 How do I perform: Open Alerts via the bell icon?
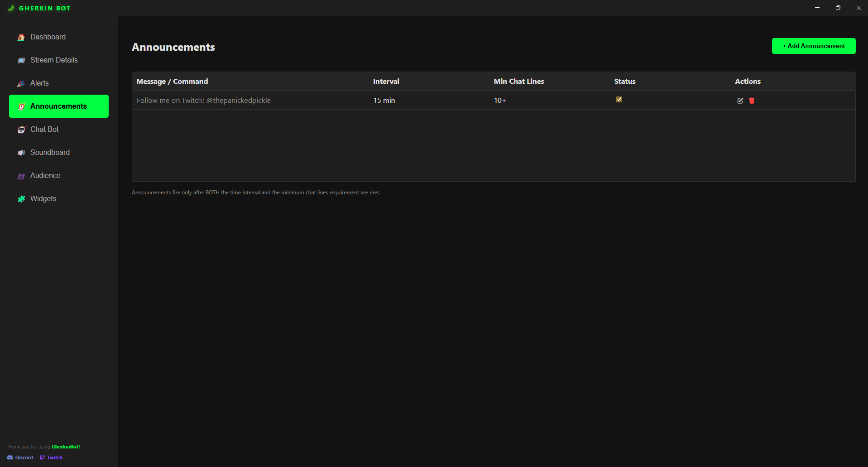pos(21,83)
